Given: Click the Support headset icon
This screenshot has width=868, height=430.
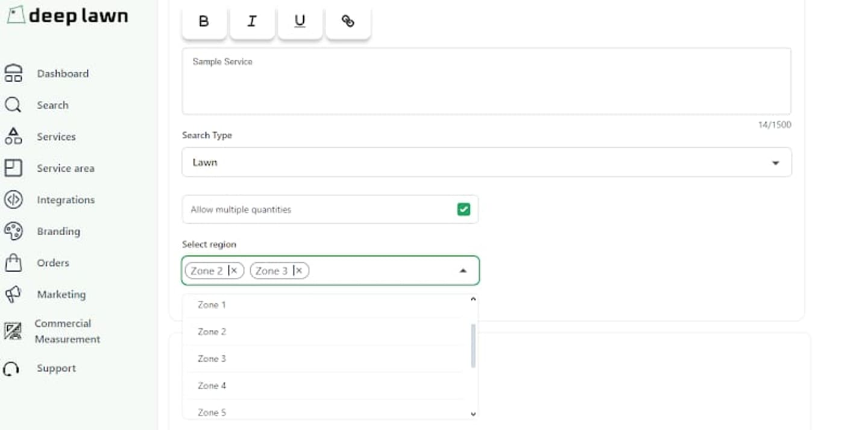Looking at the screenshot, I should (11, 368).
